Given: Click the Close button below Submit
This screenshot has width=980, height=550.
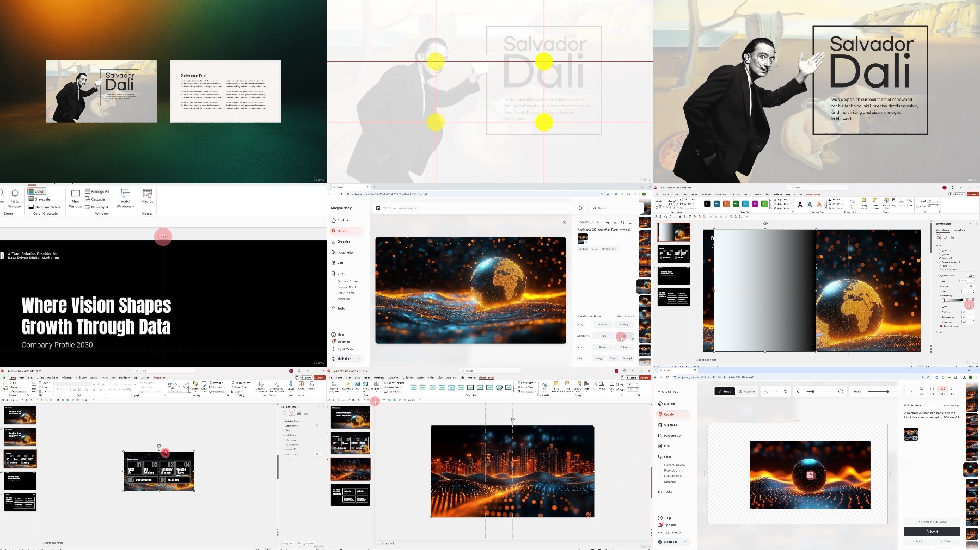Looking at the screenshot, I should 947,541.
